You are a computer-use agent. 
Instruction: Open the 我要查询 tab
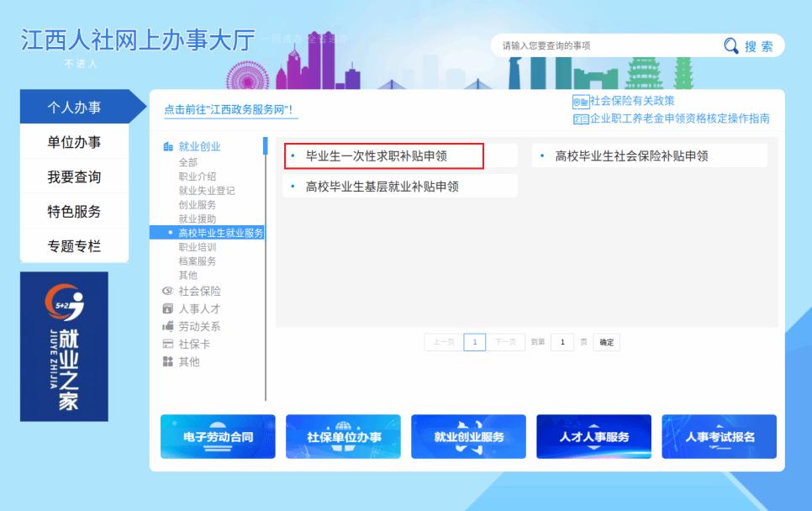(74, 176)
